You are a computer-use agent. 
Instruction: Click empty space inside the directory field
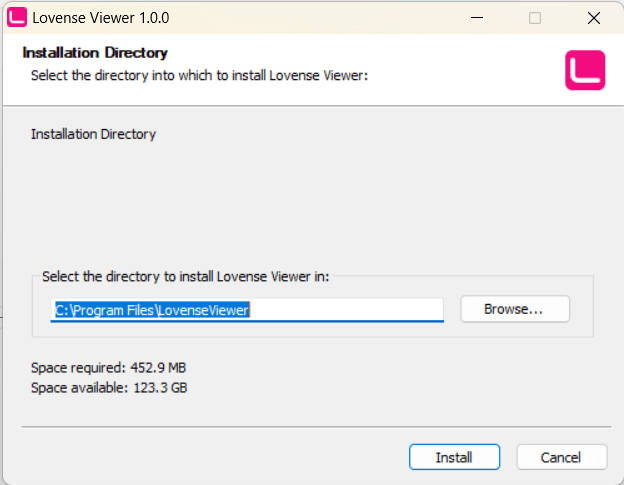pos(346,310)
